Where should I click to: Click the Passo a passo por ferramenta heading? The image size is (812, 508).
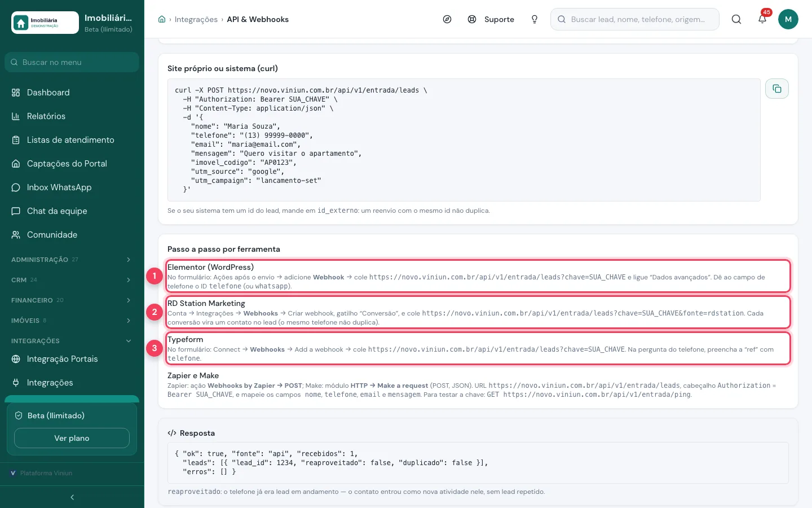coord(224,249)
